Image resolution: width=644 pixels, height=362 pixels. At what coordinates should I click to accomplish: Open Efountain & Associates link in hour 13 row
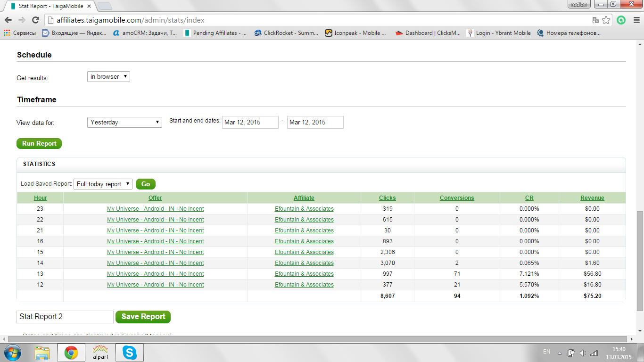pyautogui.click(x=304, y=274)
